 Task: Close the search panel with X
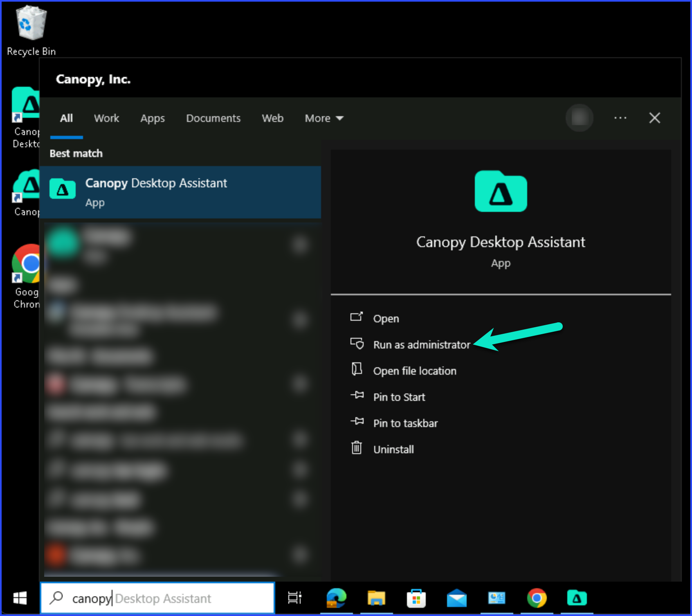click(654, 118)
